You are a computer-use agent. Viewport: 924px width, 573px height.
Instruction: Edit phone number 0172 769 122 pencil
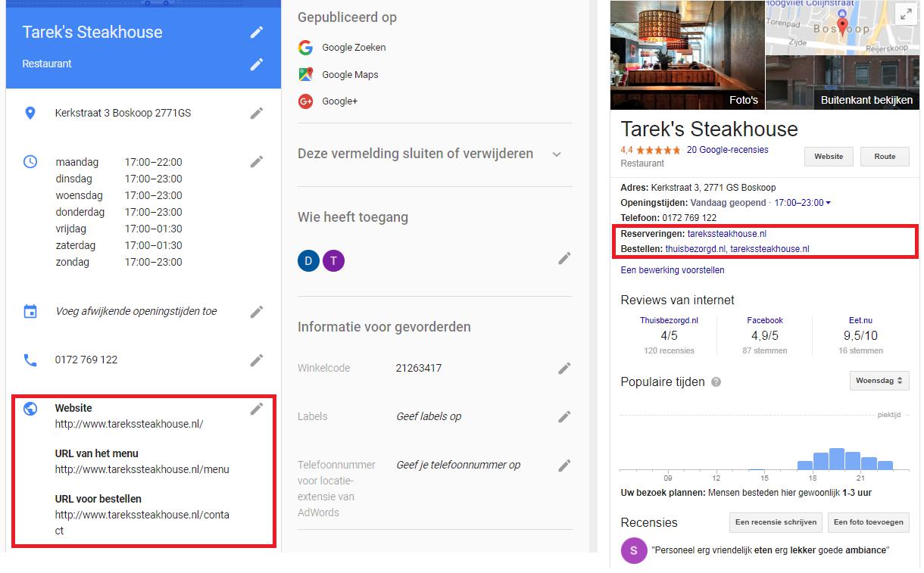(257, 360)
